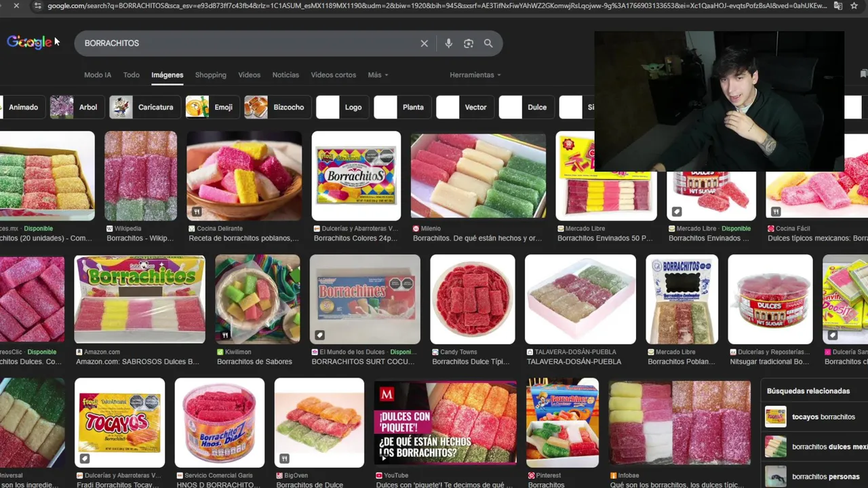This screenshot has width=868, height=488.
Task: Open the Herramientas dropdown
Action: 475,75
